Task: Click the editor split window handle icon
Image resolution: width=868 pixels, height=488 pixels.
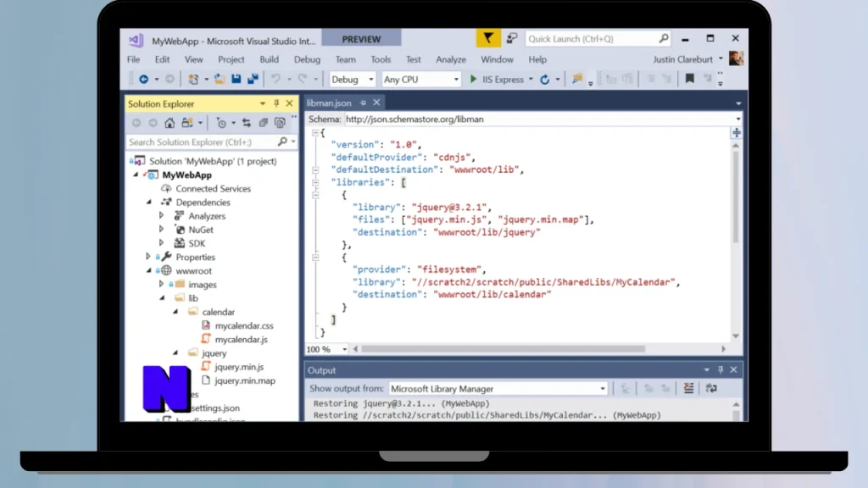Action: (x=737, y=133)
